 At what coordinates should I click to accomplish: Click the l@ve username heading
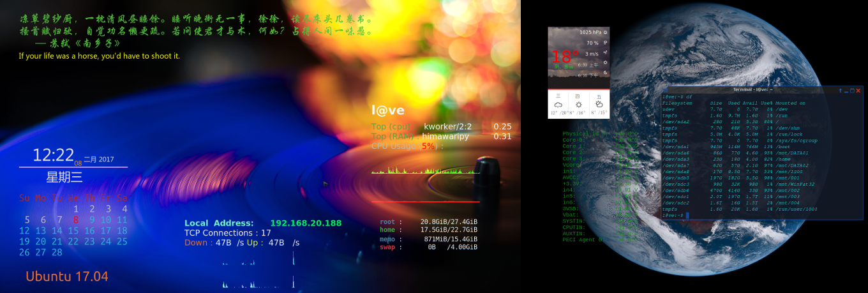(388, 111)
